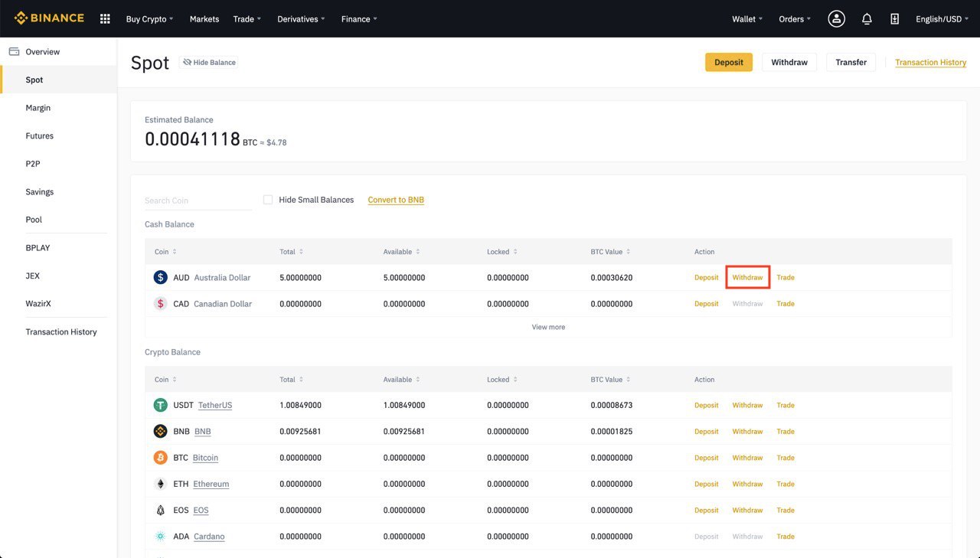Expand the Derivatives dropdown menu

pos(301,19)
